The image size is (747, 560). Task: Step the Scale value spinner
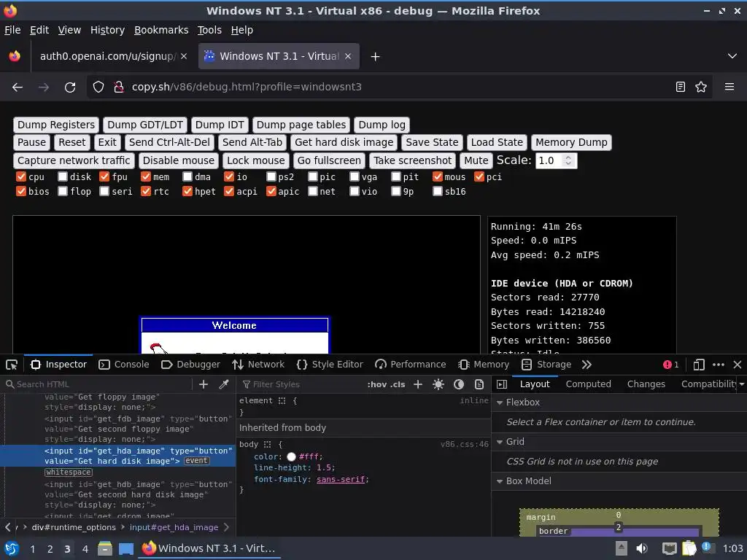point(568,160)
